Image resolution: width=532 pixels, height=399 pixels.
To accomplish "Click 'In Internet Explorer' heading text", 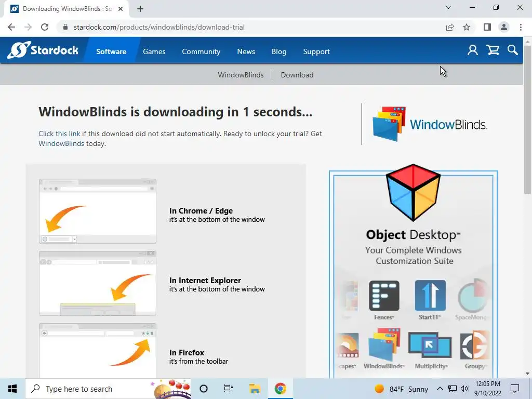I will tap(205, 280).
